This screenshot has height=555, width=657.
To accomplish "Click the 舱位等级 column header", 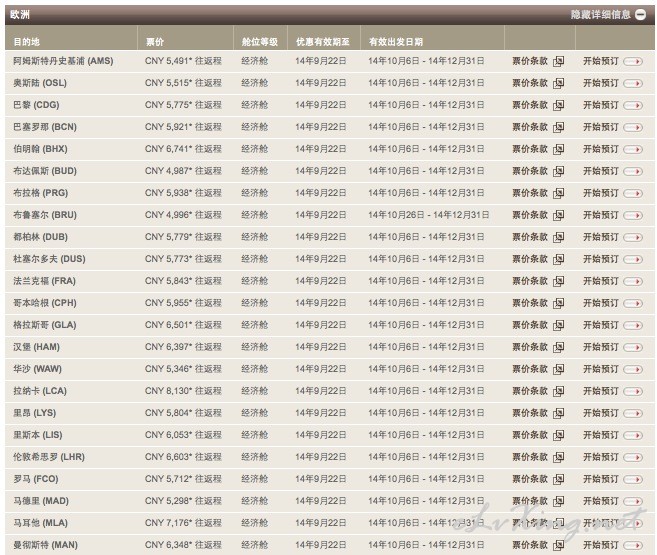I will click(x=259, y=42).
